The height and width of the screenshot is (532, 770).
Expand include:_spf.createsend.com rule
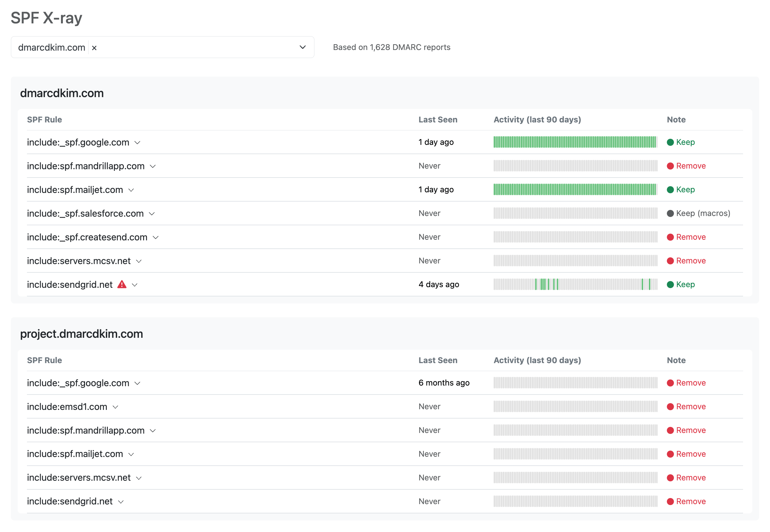click(x=156, y=237)
